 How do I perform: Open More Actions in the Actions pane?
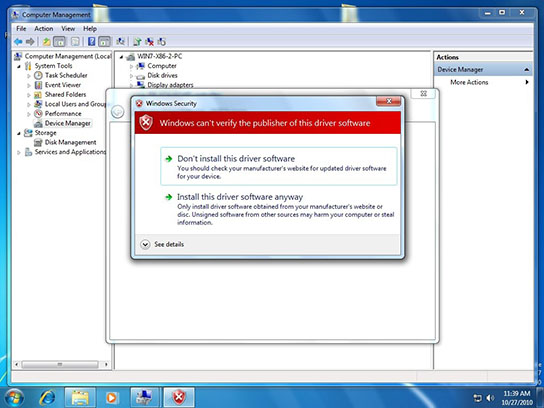483,82
